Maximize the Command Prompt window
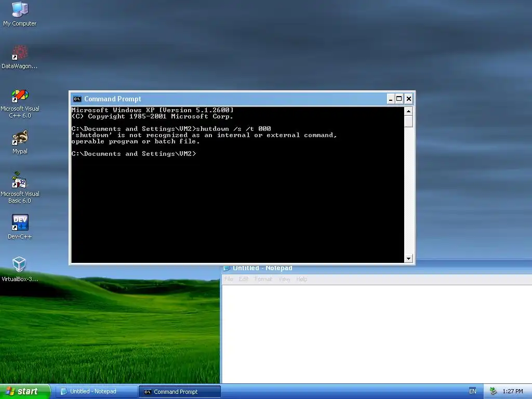 [x=400, y=99]
